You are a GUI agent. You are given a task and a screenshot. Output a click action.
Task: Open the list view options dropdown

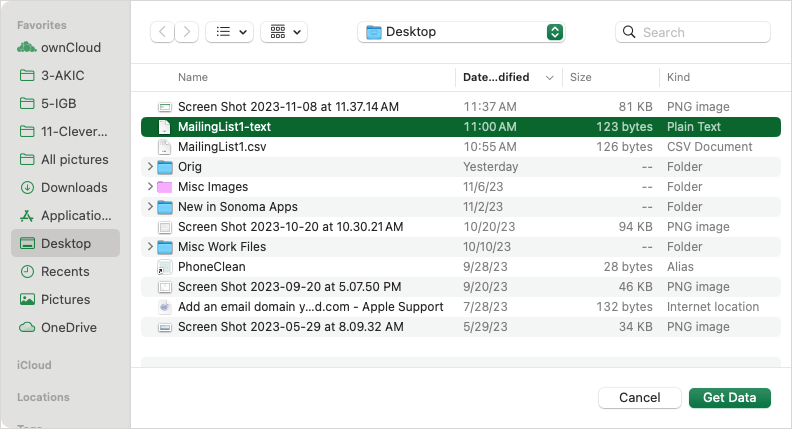pyautogui.click(x=229, y=32)
